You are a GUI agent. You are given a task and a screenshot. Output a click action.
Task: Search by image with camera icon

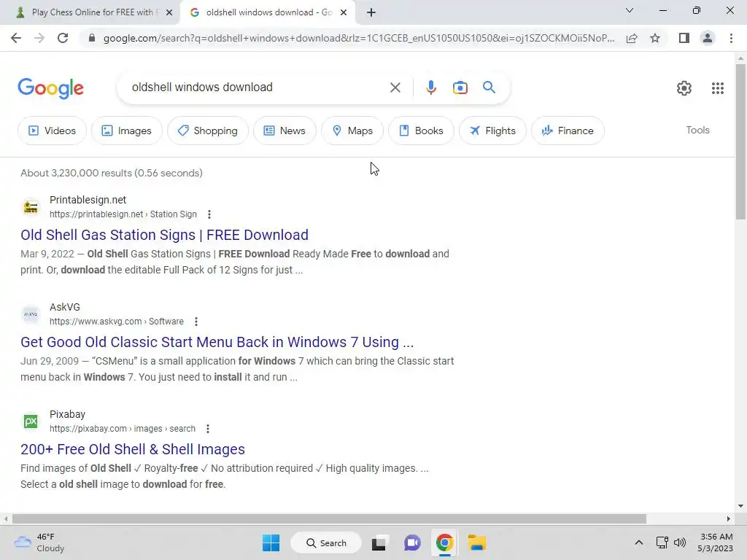(x=460, y=87)
